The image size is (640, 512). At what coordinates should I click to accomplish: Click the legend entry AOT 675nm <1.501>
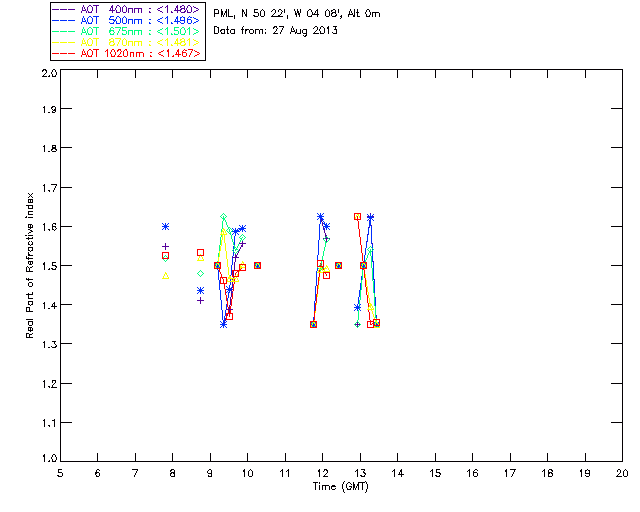(x=127, y=31)
